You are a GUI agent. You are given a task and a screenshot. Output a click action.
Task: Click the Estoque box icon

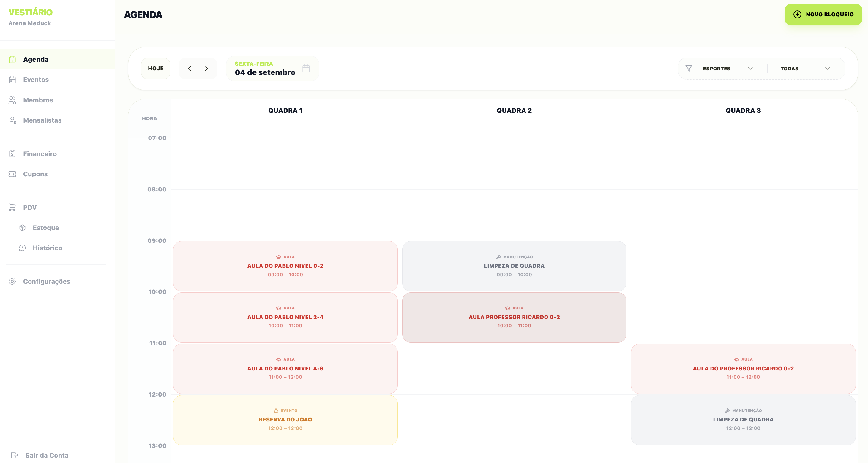tap(23, 228)
